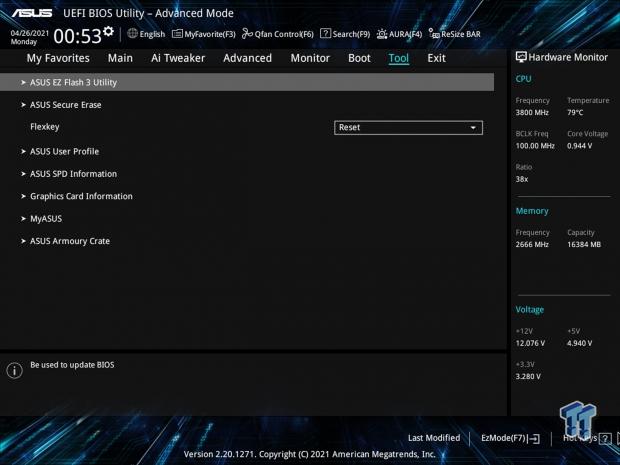
Task: Click the Hot Keys question mark icon
Action: [x=605, y=438]
